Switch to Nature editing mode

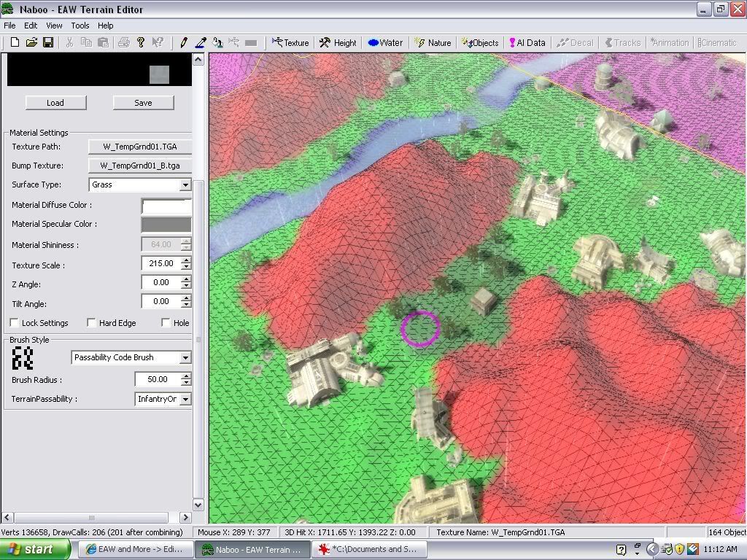coord(433,43)
